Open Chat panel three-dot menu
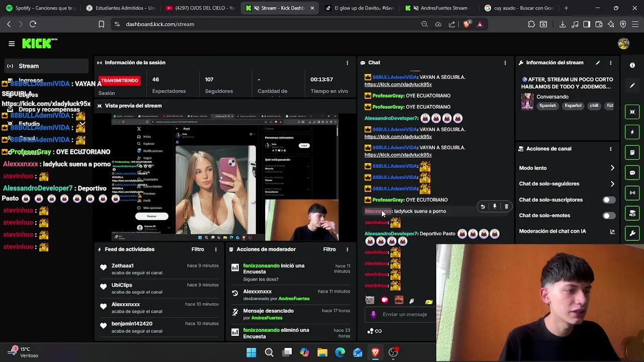 [x=505, y=63]
